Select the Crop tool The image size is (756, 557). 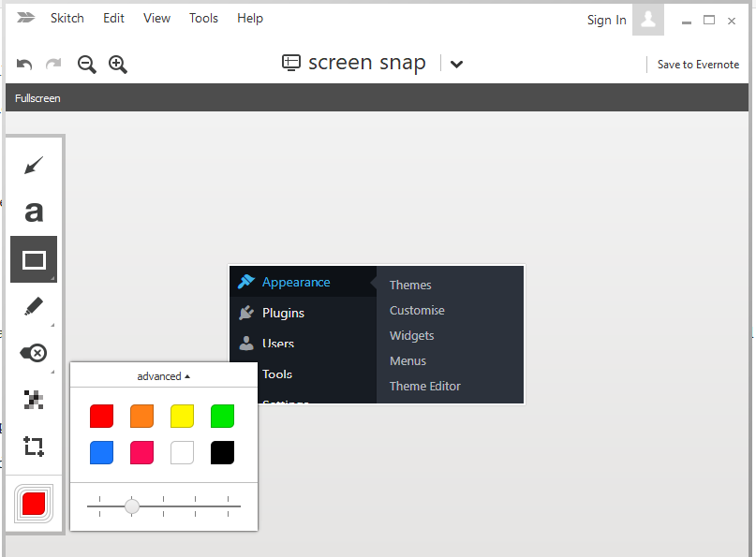(x=34, y=447)
